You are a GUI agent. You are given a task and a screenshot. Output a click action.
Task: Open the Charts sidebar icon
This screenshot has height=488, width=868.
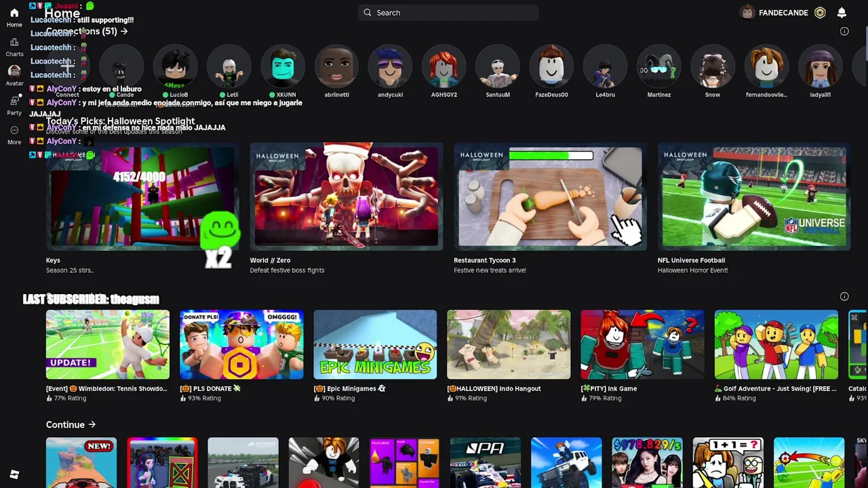coord(14,43)
